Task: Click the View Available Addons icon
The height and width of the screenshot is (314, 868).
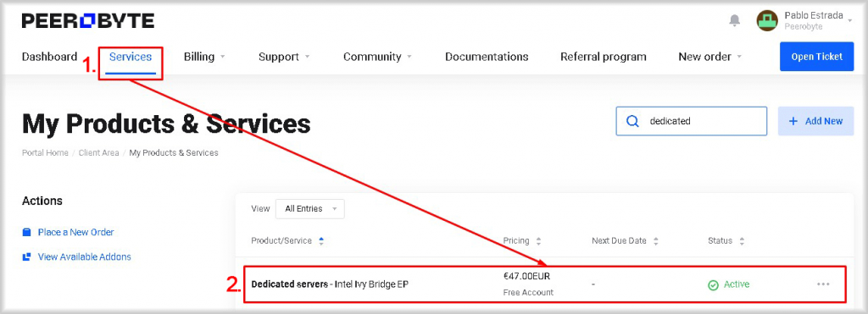Action: click(x=26, y=257)
